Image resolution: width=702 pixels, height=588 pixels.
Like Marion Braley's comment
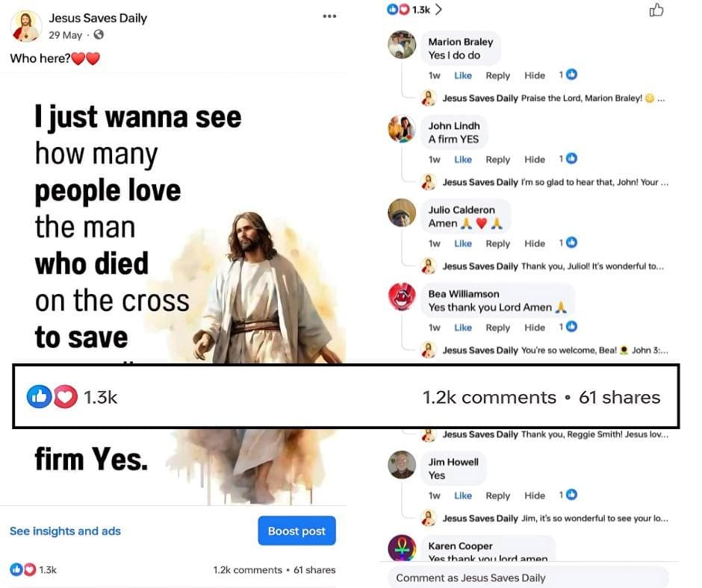(x=462, y=75)
